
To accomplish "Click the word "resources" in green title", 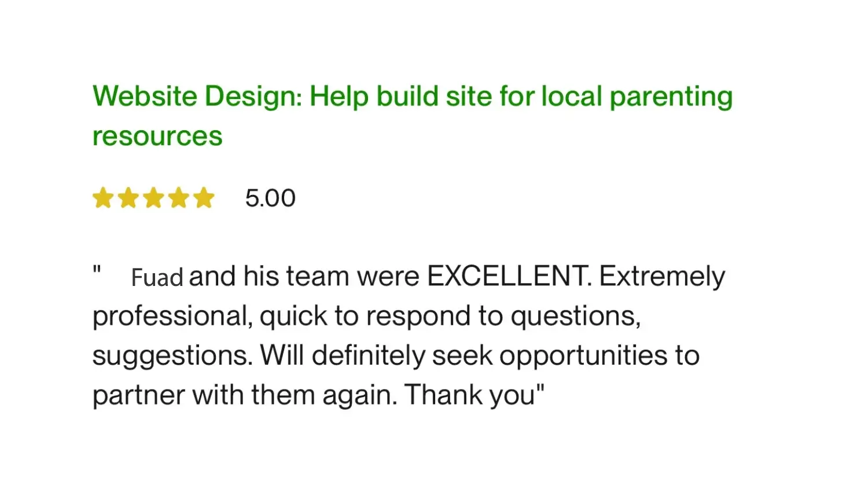I will coord(157,137).
